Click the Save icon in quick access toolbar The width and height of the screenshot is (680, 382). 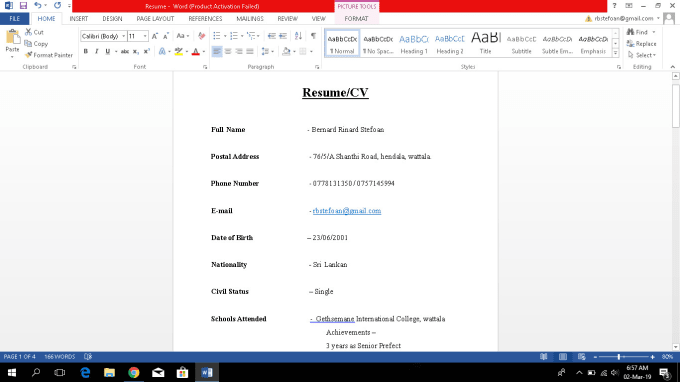tap(23, 6)
